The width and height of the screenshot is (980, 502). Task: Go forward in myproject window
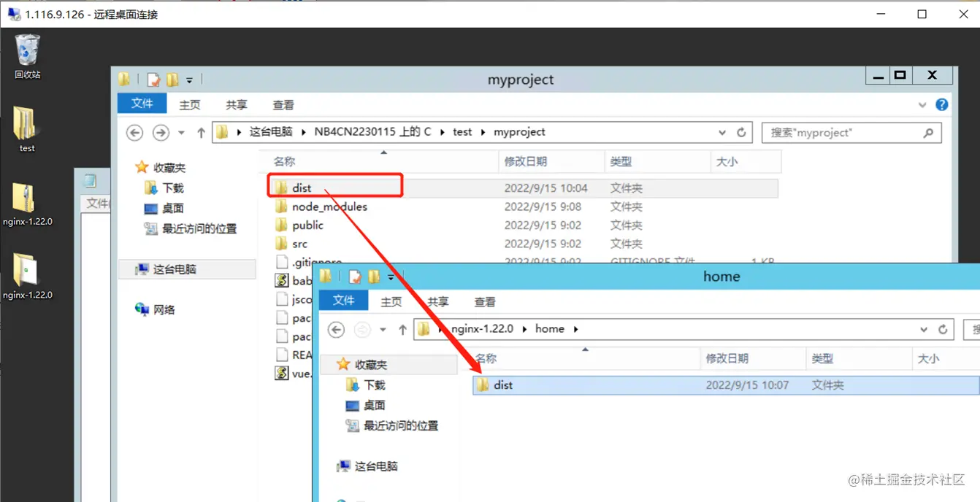pos(161,133)
